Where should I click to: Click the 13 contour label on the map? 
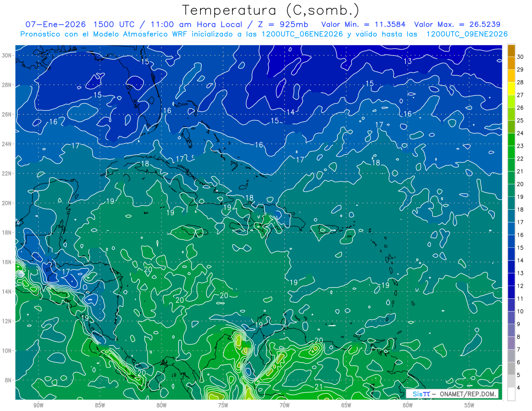coord(408,61)
